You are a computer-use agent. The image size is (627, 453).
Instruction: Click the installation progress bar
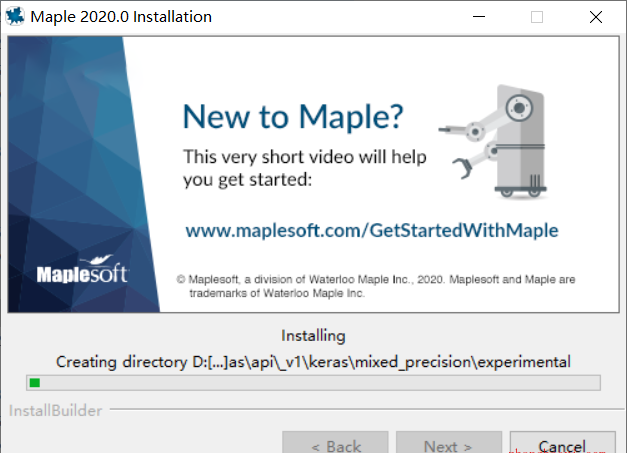click(314, 383)
